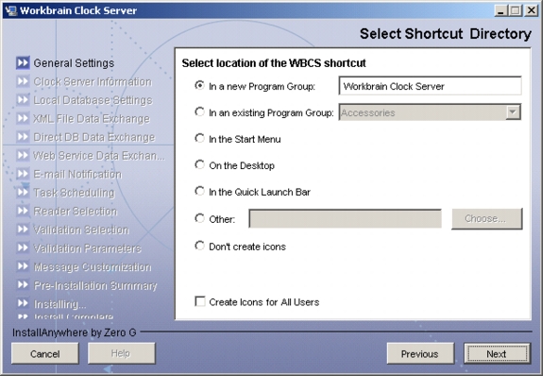
Task: Close the Workbrain Clock Server window
Action: point(532,10)
